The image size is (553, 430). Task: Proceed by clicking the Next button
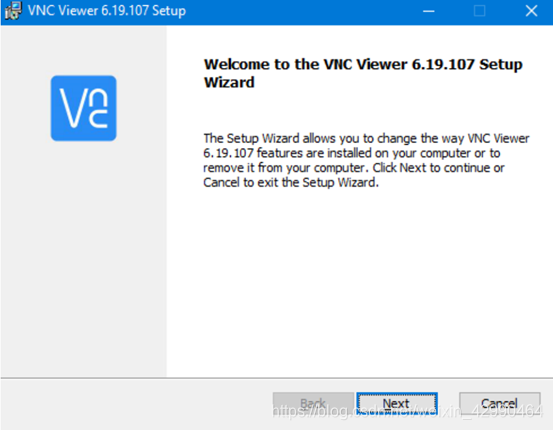[x=397, y=404]
